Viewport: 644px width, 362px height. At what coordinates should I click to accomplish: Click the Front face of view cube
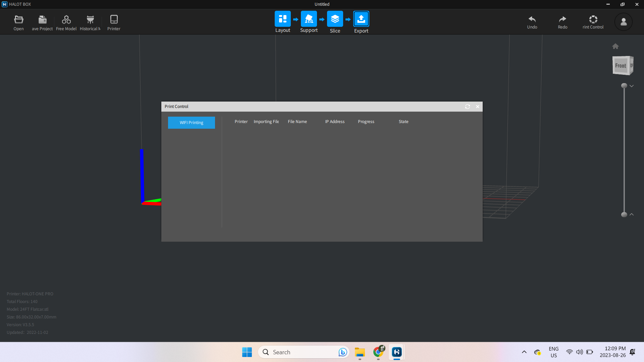(x=620, y=66)
